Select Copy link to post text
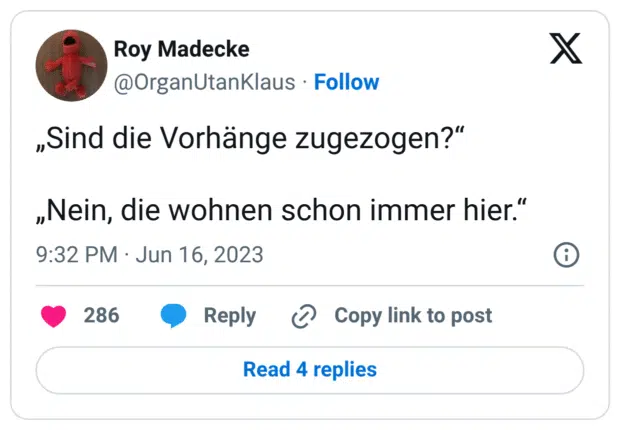Viewport: 620px width, 430px height. pos(413,316)
